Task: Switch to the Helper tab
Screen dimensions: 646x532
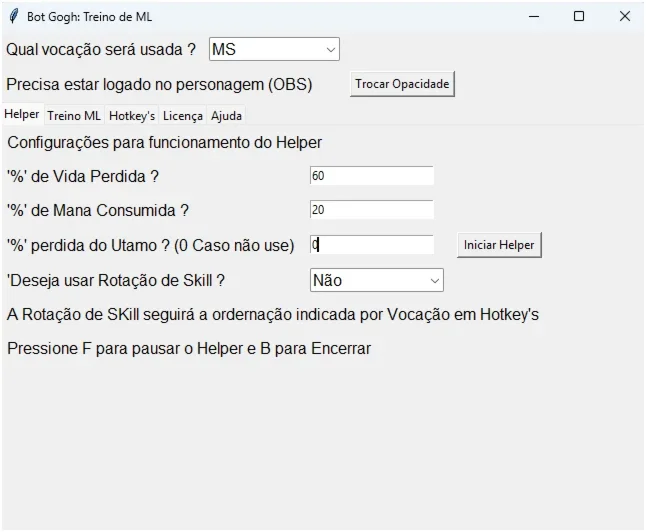Action: [22, 114]
